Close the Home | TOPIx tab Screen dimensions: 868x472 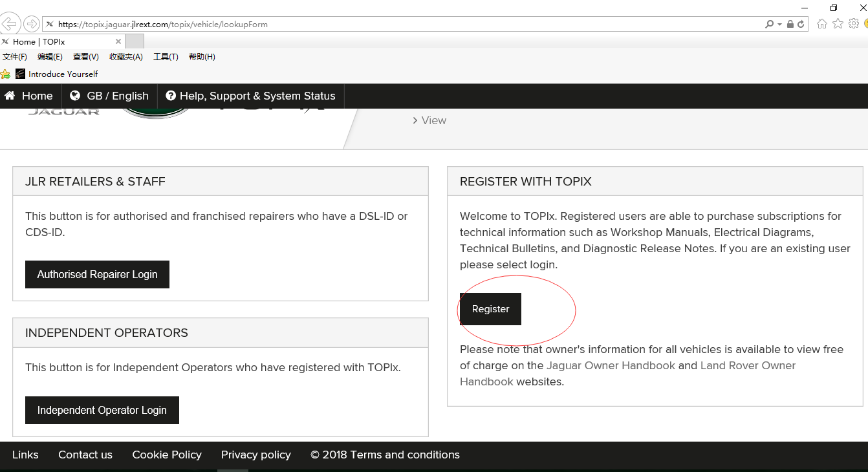pyautogui.click(x=118, y=41)
